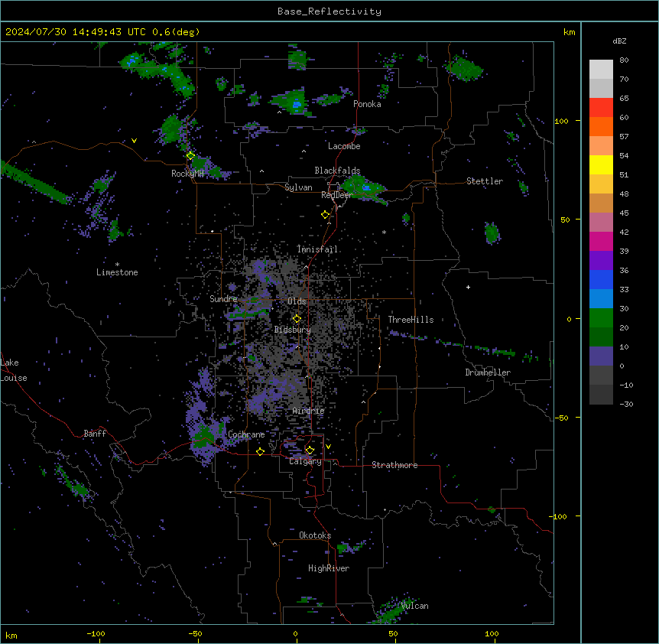Click the yellow diamond marker above Calgary label

point(310,450)
